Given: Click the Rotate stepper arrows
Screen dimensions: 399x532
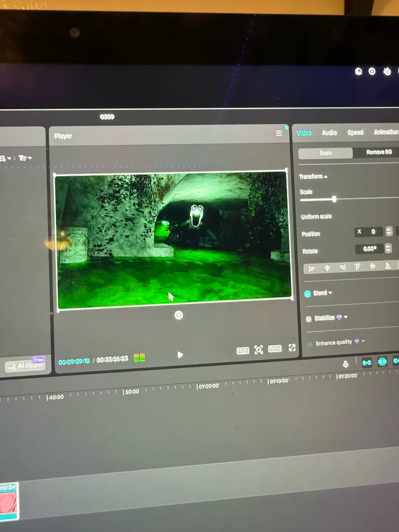Looking at the screenshot, I should coord(388,248).
